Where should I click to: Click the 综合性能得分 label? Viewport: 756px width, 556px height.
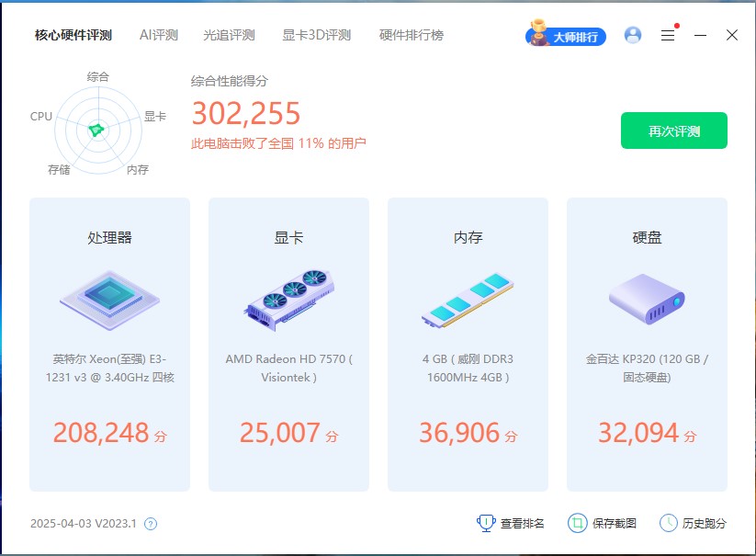coord(230,81)
